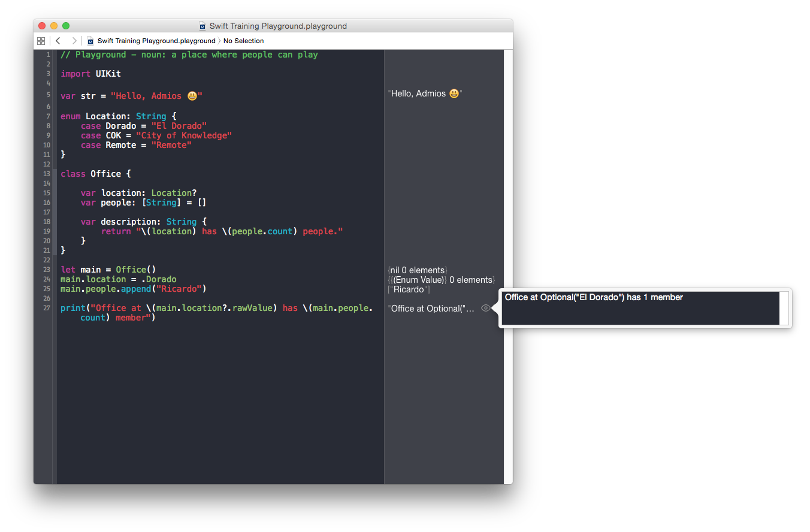Click the document icon in the title bar
The height and width of the screenshot is (532, 810).
pyautogui.click(x=202, y=26)
